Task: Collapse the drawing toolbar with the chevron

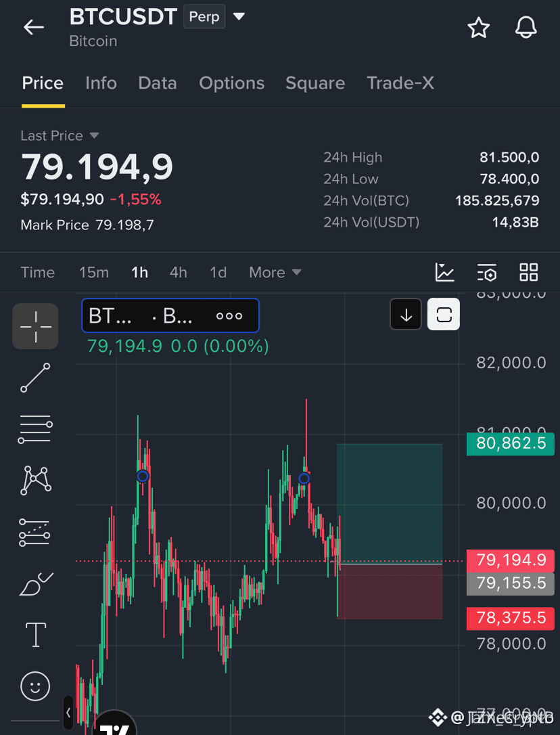Action: (68, 713)
